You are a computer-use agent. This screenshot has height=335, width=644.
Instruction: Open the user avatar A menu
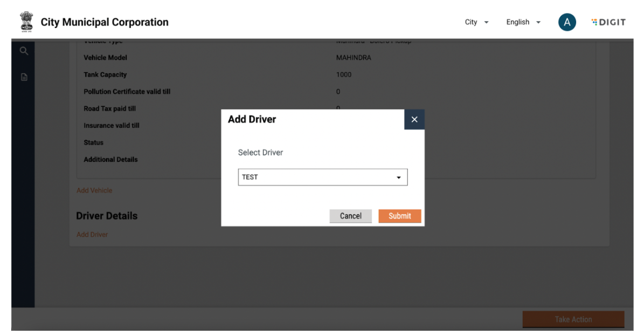tap(567, 22)
